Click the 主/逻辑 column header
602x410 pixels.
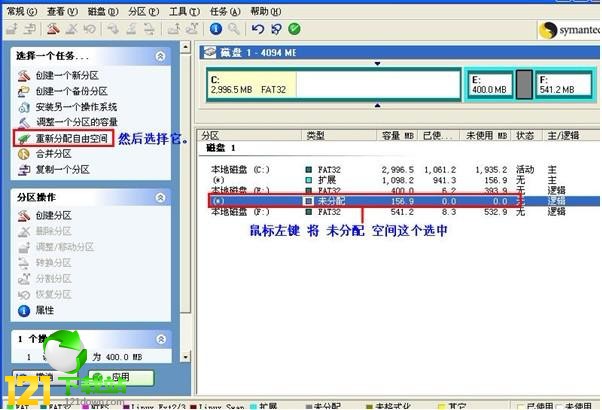pos(571,136)
